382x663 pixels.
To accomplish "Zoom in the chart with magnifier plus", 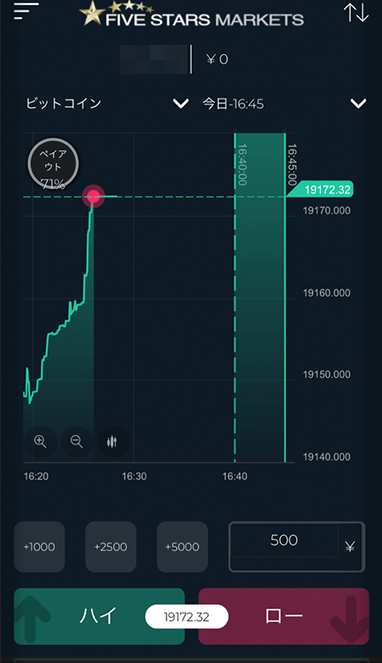I will coord(40,442).
